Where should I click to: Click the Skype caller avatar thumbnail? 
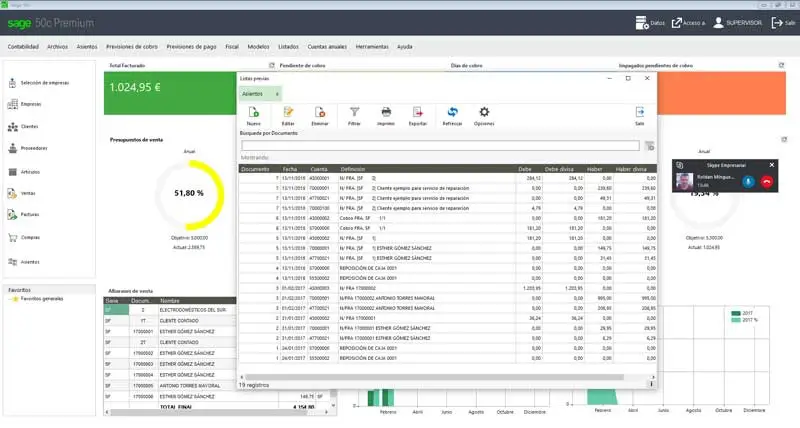coord(684,182)
